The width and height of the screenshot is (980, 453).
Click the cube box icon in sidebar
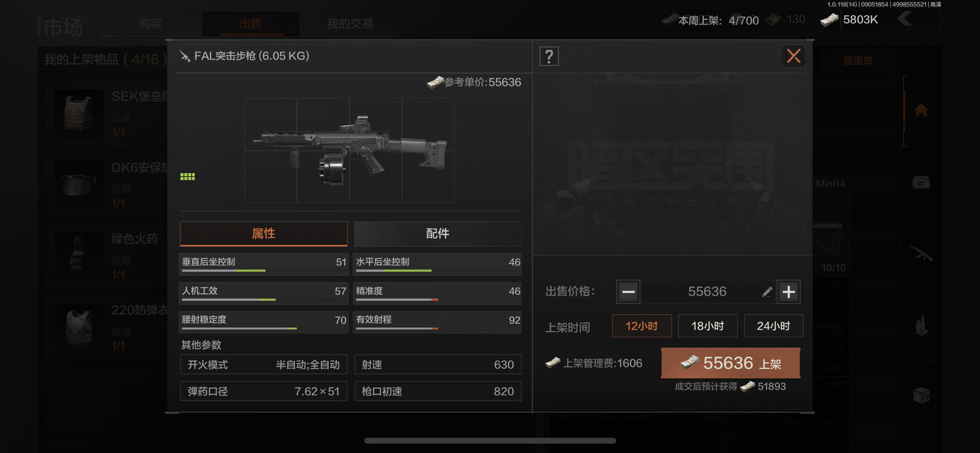tap(921, 395)
